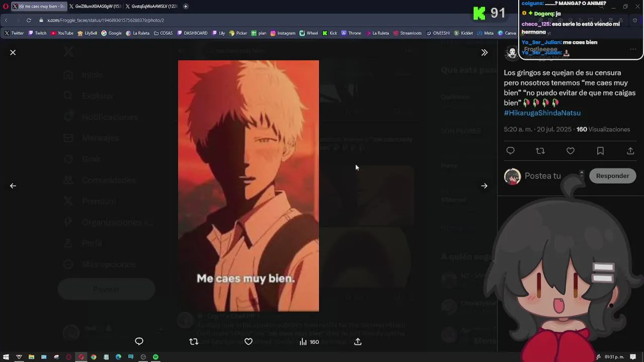This screenshot has height=362, width=644.
Task: Click the 'Postea tu' reply field
Action: (543, 175)
